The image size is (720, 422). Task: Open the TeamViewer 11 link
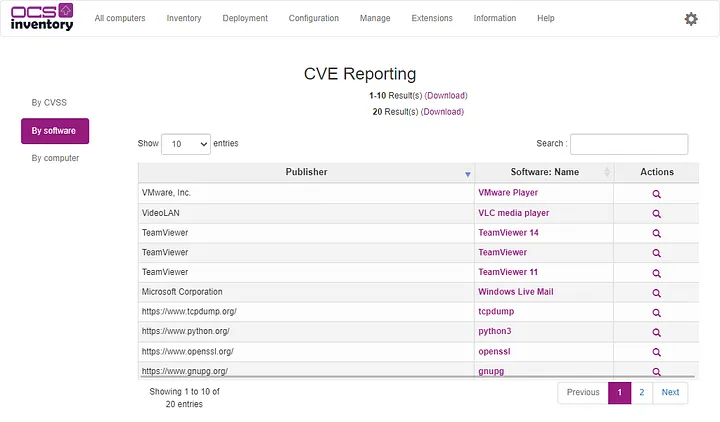point(508,272)
